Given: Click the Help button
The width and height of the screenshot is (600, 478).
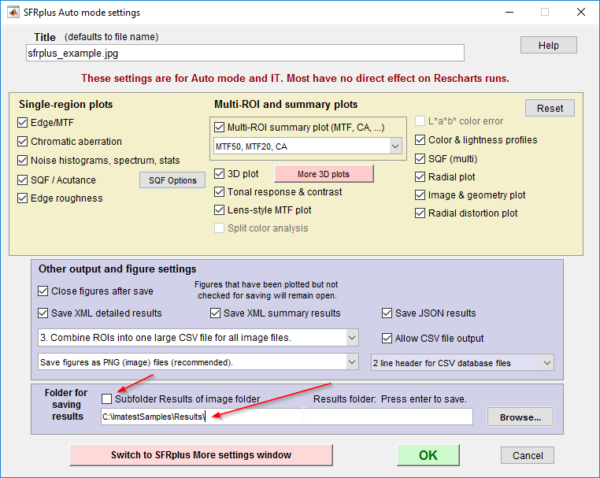Looking at the screenshot, I should pos(548,45).
